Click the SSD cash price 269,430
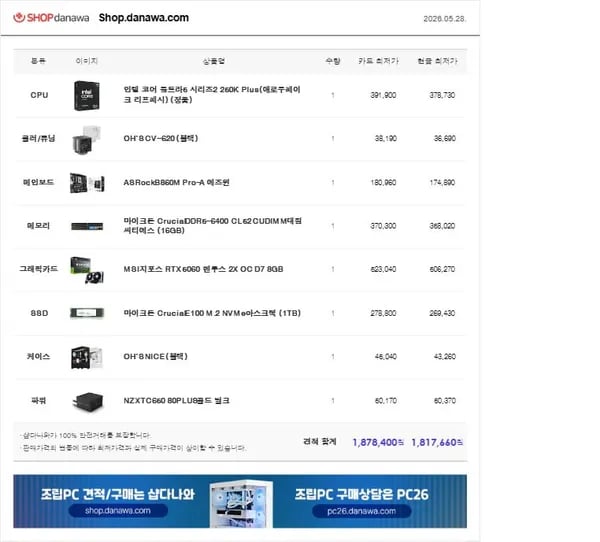This screenshot has height=542, width=600. (x=442, y=313)
